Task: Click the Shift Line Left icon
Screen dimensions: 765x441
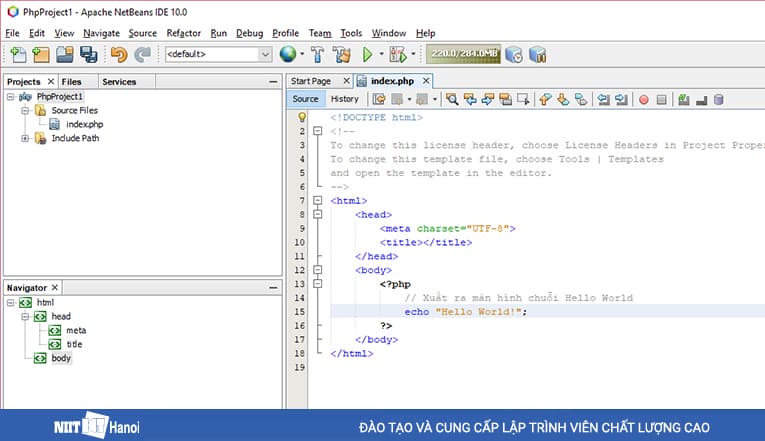Action: 604,100
